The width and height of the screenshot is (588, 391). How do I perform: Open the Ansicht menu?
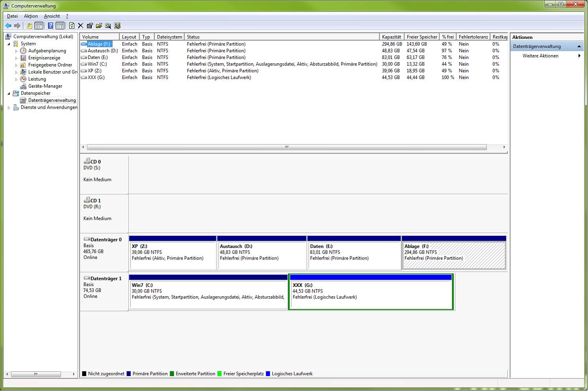tap(52, 16)
